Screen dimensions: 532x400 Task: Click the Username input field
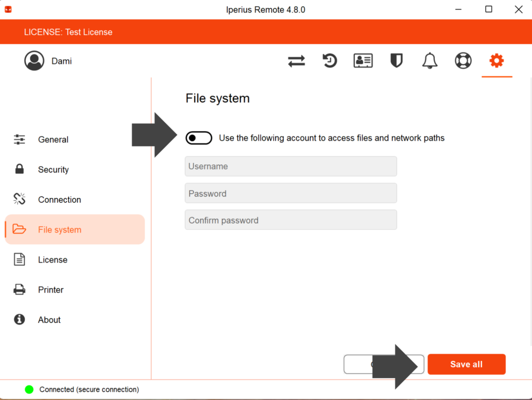291,166
